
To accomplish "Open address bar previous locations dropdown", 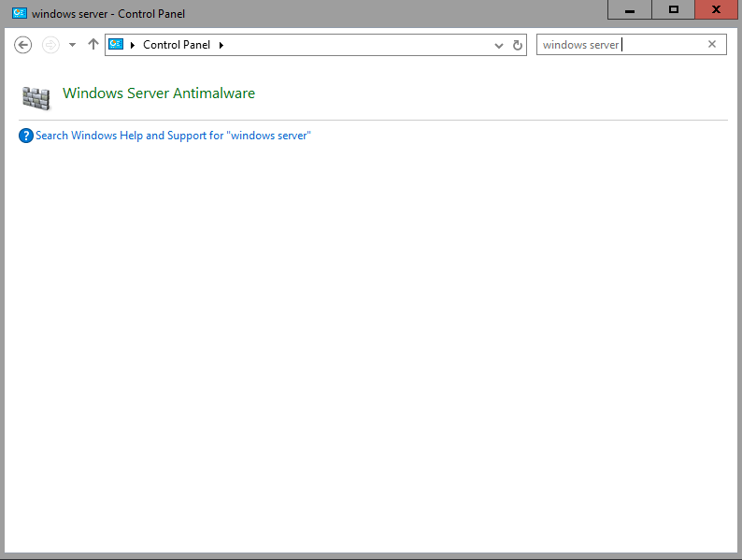I will coord(499,46).
